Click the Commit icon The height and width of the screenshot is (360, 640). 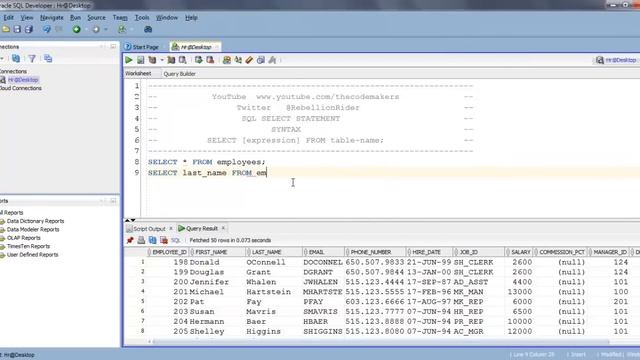(x=198, y=60)
